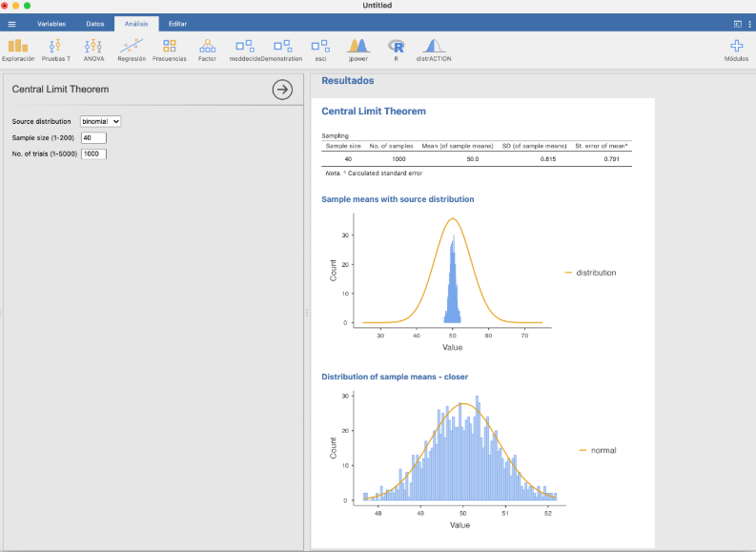Screen dimensions: 756x552
Task: Switch to the Datos tab
Action: click(x=95, y=24)
